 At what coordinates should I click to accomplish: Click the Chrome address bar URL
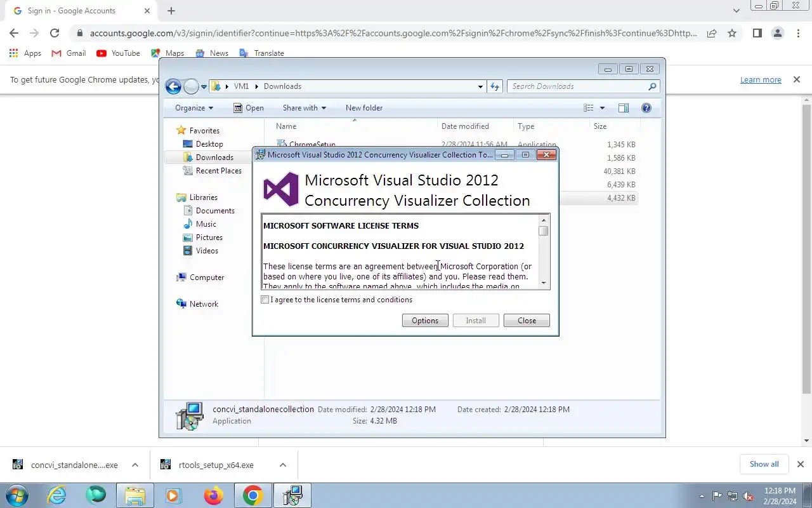(x=393, y=33)
